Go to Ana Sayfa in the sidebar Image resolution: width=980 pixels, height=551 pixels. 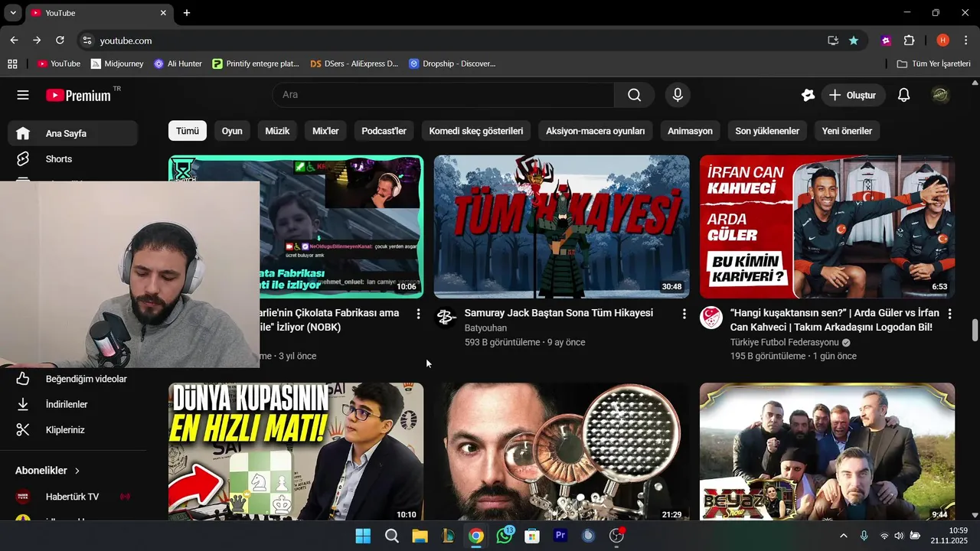73,133
